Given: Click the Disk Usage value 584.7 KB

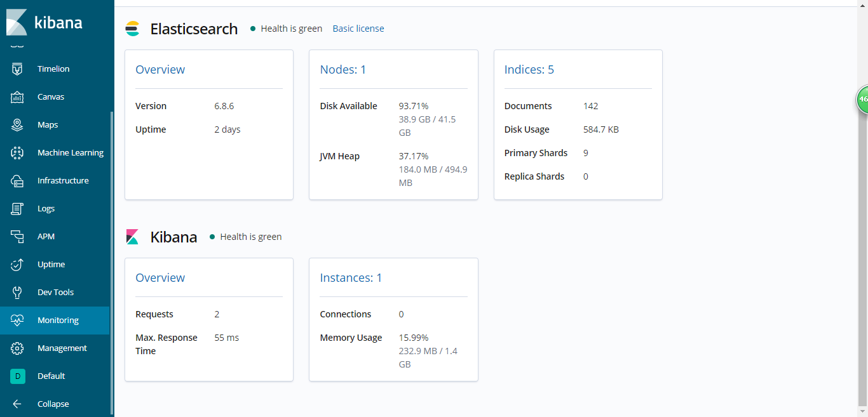Looking at the screenshot, I should point(601,129).
